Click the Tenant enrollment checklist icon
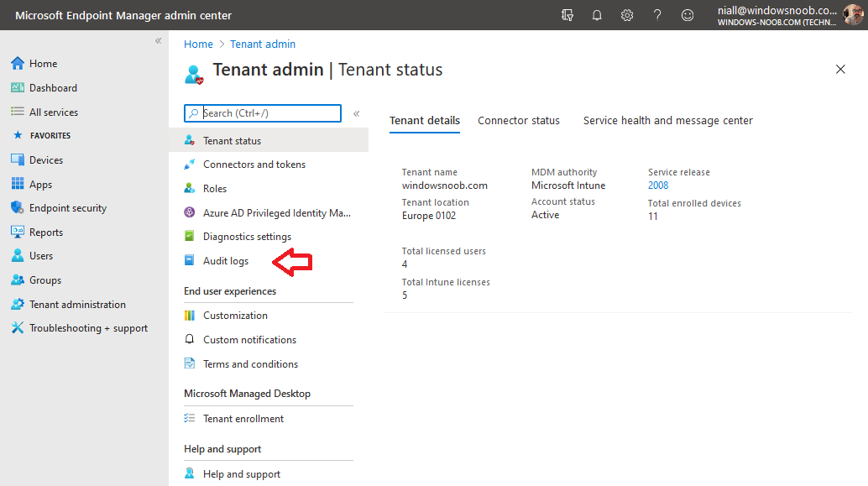868x486 pixels. tap(190, 419)
